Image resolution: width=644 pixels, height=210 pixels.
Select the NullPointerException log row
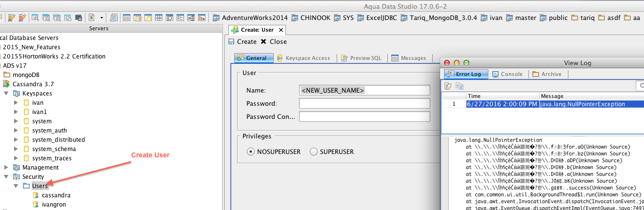click(x=543, y=104)
